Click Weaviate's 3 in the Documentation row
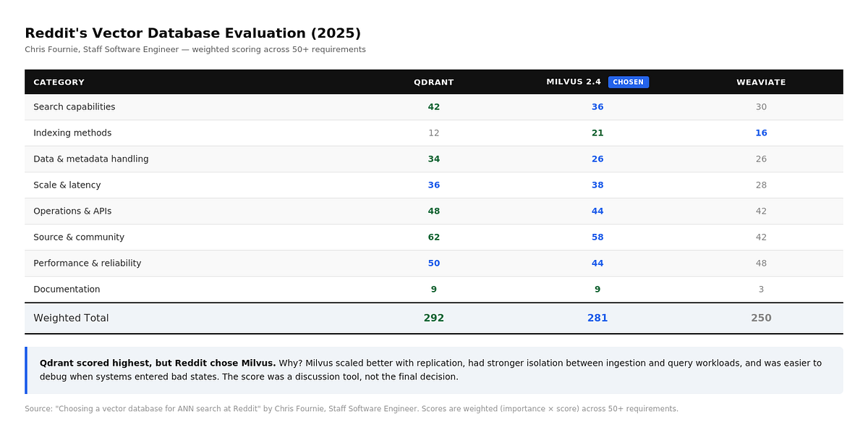868x438 pixels. (761, 289)
